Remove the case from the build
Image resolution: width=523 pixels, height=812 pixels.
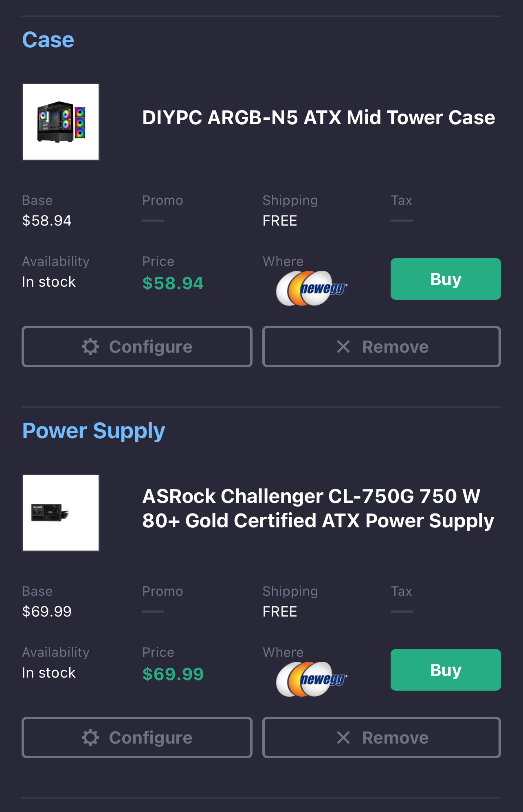381,347
